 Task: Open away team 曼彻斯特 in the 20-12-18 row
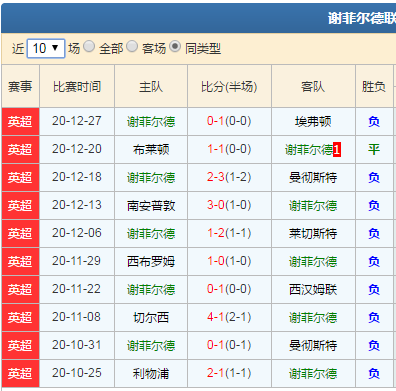(313, 178)
